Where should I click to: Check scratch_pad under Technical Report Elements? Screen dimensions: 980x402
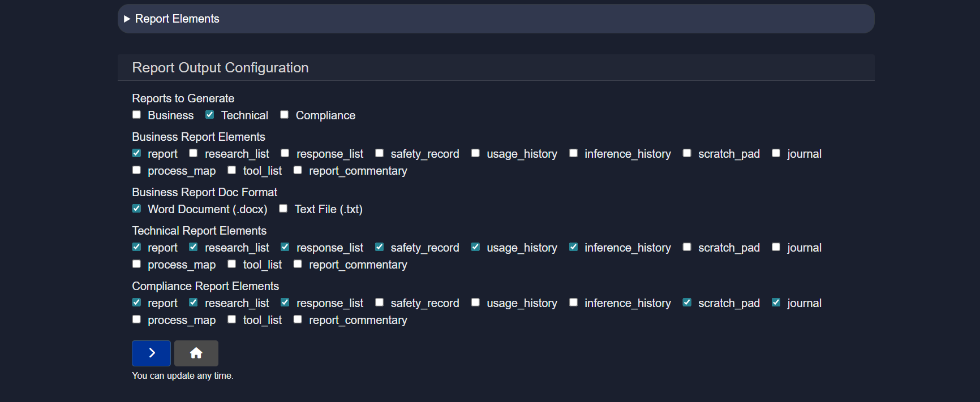point(687,247)
